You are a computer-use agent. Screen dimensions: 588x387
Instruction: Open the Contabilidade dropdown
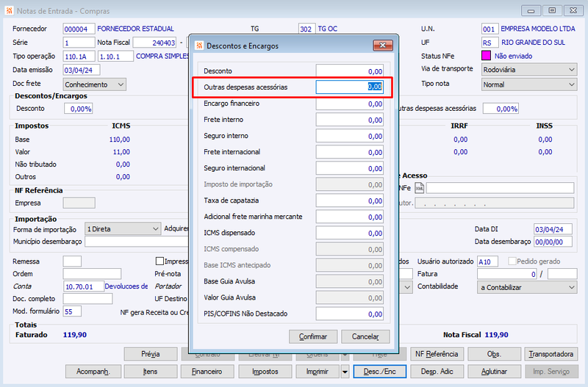pyautogui.click(x=527, y=287)
